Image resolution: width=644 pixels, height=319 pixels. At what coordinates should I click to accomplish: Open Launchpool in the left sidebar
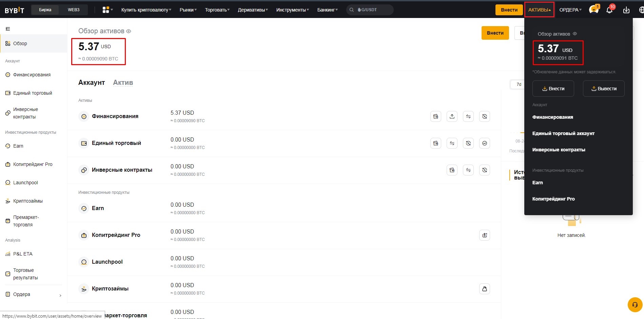tap(34, 183)
